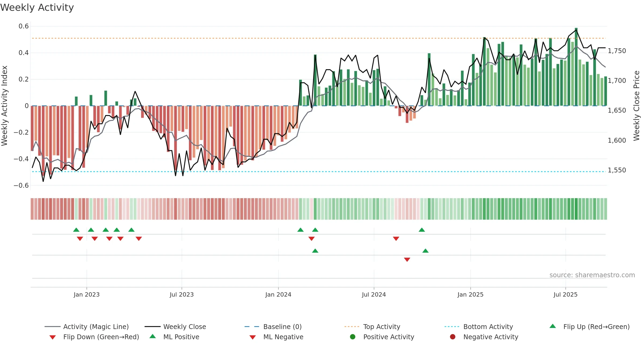
Task: Click the Jan 2023 x-axis label
Action: coord(87,294)
